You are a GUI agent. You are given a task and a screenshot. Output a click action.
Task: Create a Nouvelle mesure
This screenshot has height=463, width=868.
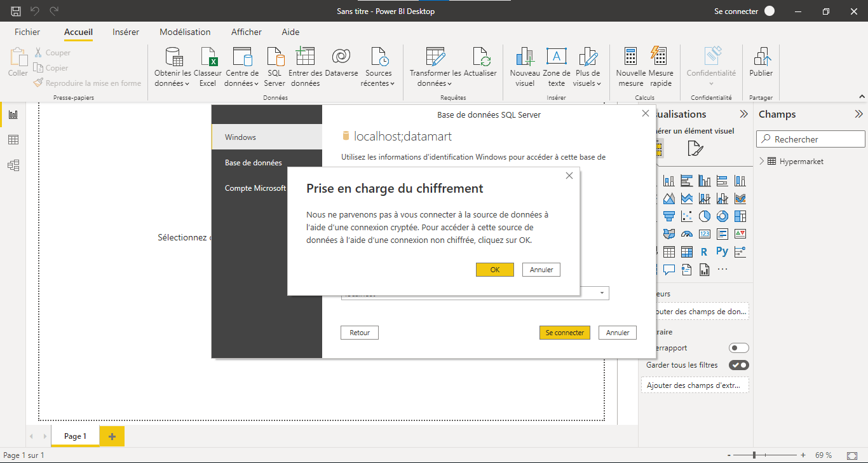(630, 66)
